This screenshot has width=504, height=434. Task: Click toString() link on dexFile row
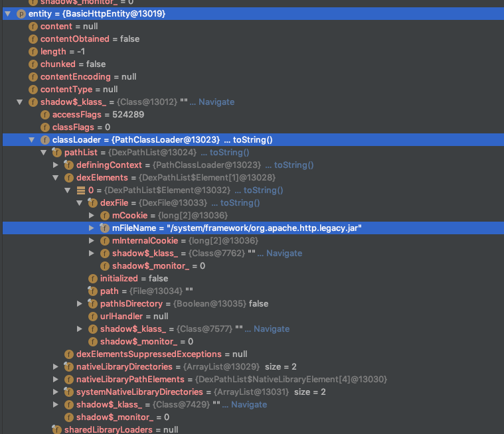pyautogui.click(x=240, y=203)
